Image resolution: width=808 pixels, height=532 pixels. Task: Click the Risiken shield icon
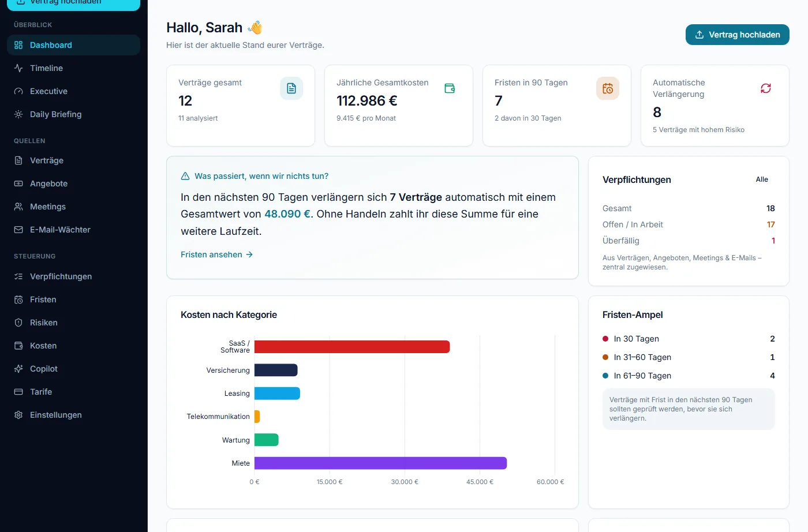click(x=18, y=323)
